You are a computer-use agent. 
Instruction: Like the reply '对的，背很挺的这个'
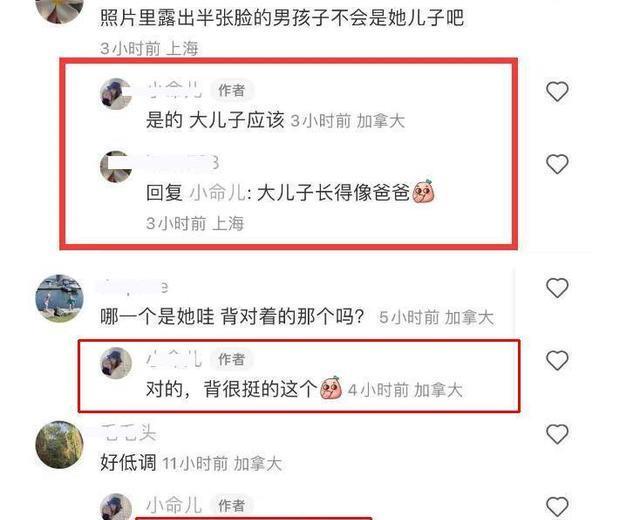tap(557, 360)
